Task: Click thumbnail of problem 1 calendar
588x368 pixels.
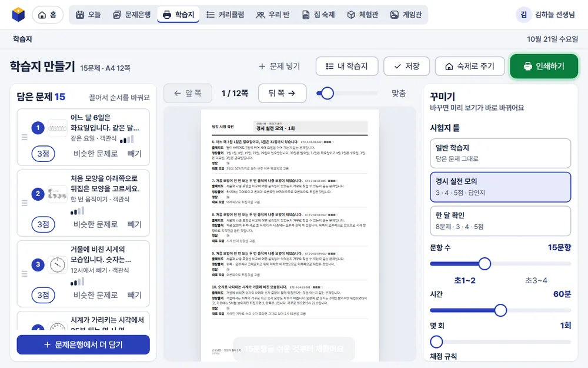Action: point(58,128)
